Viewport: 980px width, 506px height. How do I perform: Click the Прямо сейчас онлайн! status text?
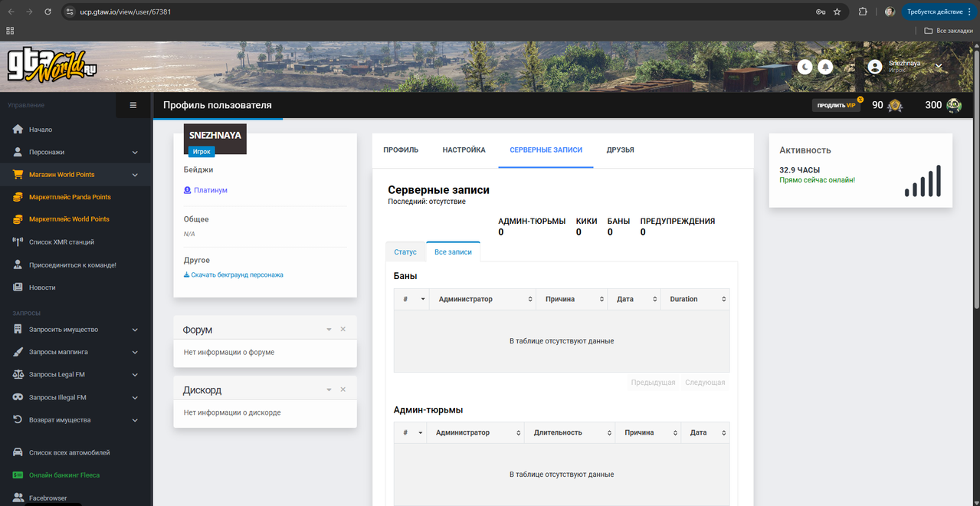tap(817, 180)
